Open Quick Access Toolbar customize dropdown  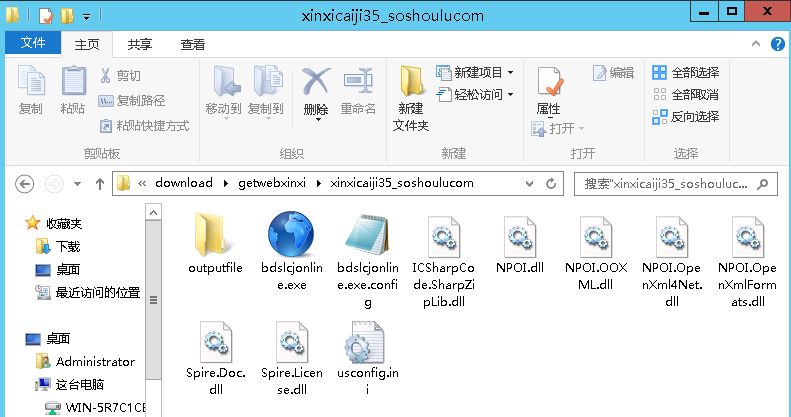click(86, 17)
